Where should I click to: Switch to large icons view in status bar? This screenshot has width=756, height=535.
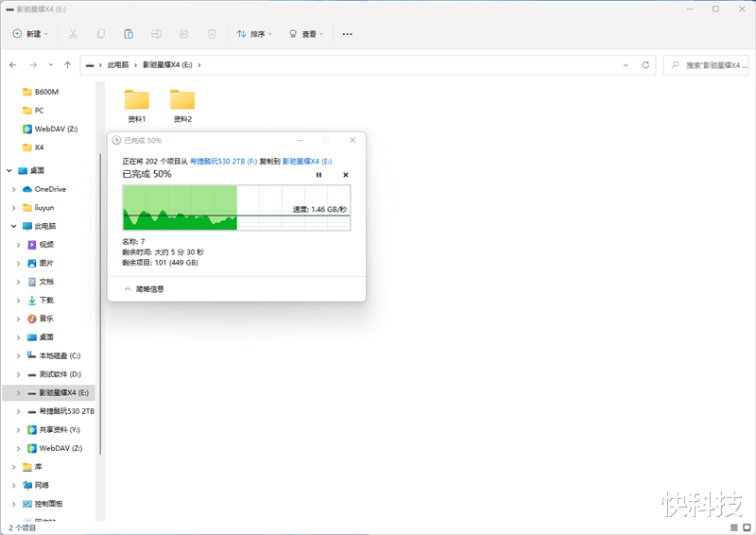click(747, 527)
